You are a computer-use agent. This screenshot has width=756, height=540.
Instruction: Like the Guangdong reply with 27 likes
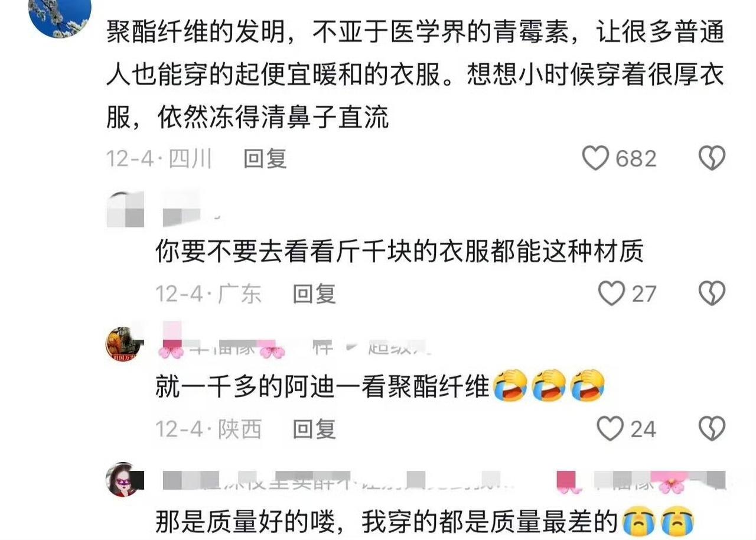[611, 293]
